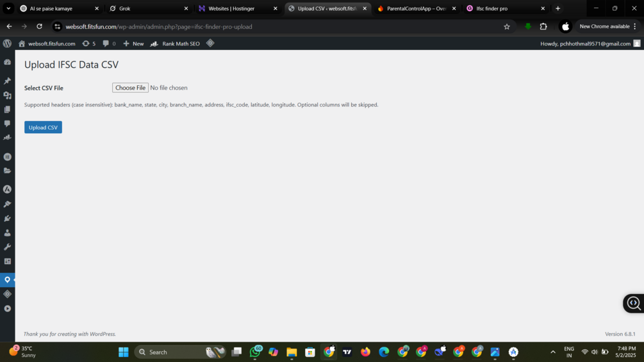Open Comments bubble in the sidebar

click(8, 124)
